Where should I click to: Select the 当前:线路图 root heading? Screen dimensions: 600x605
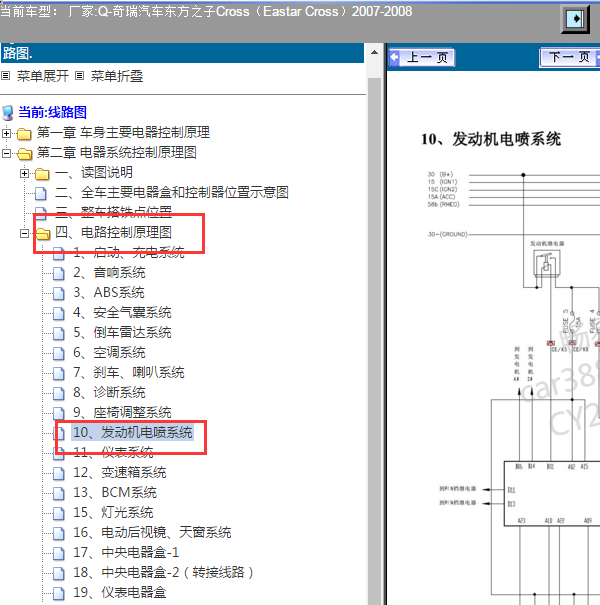click(52, 112)
